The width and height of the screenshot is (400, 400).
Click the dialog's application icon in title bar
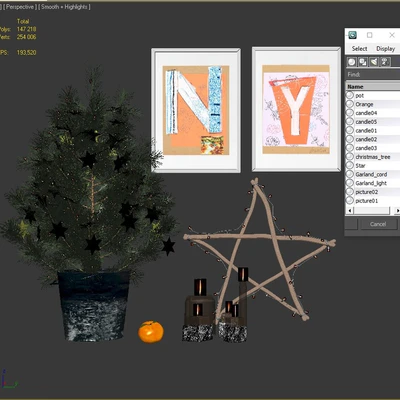coord(352,35)
